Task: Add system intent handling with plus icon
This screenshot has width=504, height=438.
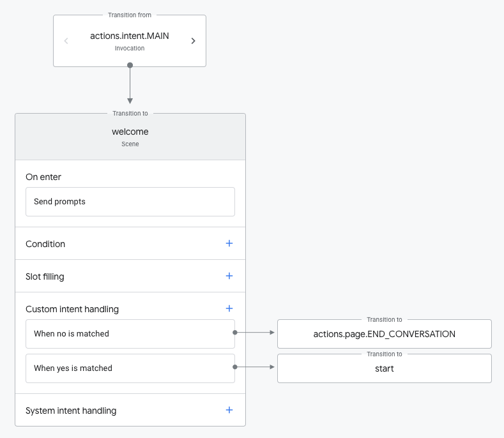Action: pyautogui.click(x=229, y=410)
